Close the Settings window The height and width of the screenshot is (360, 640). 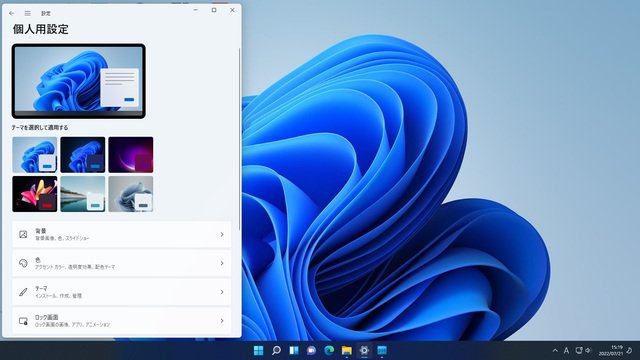pyautogui.click(x=232, y=10)
